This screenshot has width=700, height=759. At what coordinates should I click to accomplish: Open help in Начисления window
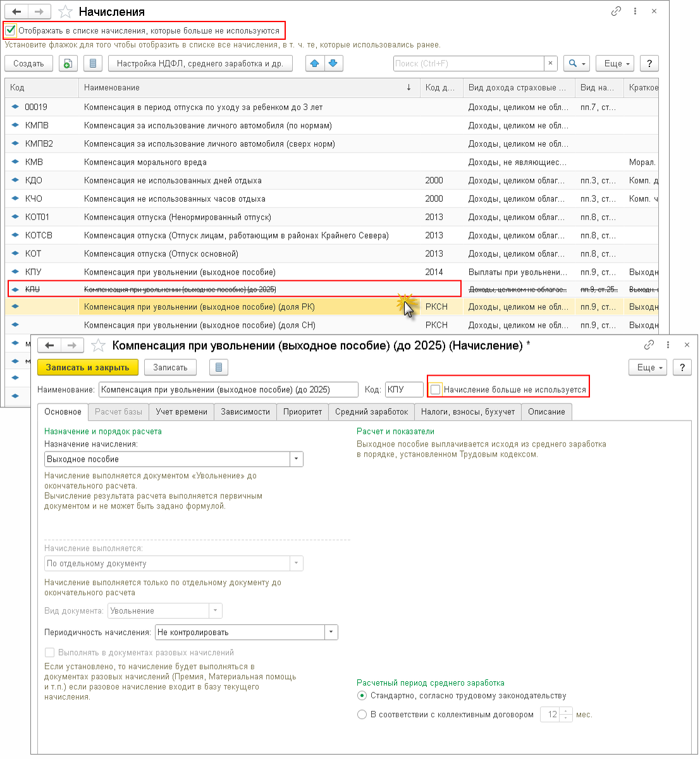point(649,63)
